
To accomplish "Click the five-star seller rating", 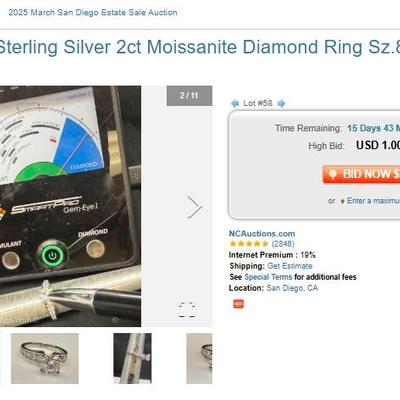I will pyautogui.click(x=249, y=244).
